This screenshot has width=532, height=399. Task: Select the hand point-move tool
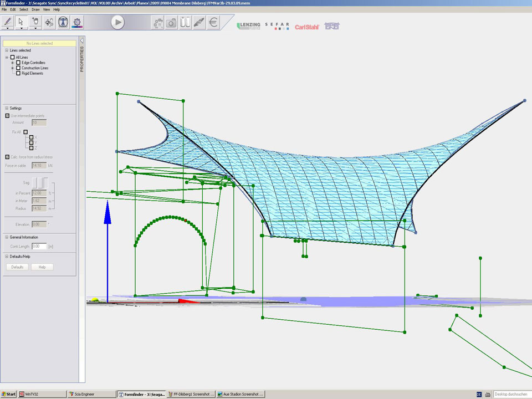coord(35,22)
